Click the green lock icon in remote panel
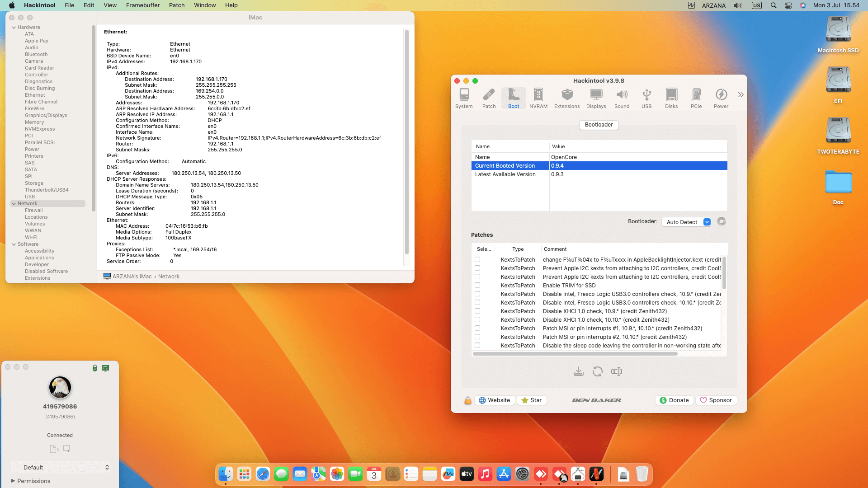The width and height of the screenshot is (868, 488). click(95, 368)
